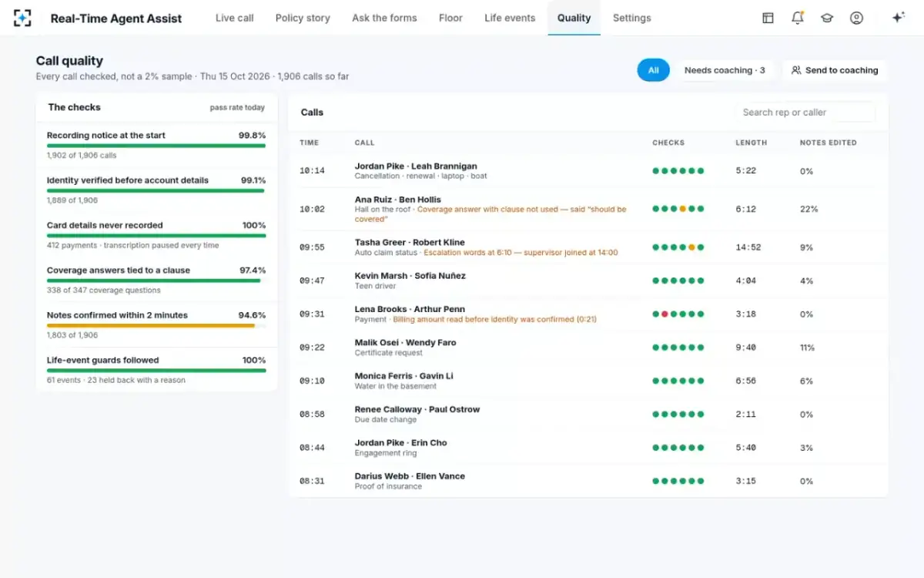The height and width of the screenshot is (578, 924).
Task: Select the All filter pill
Action: 653,70
